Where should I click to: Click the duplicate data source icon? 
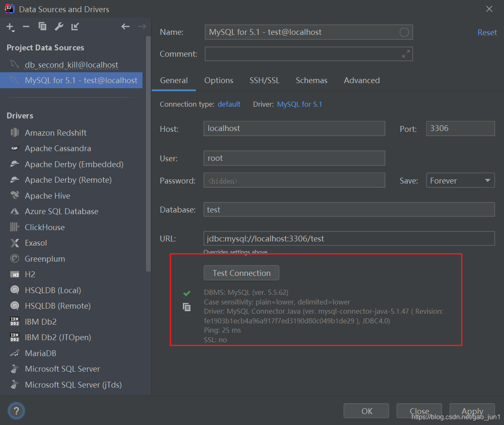pyautogui.click(x=42, y=26)
